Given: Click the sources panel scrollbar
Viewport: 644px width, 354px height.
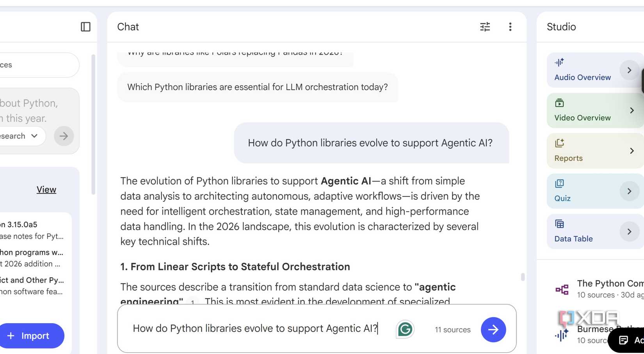Looking at the screenshot, I should tap(93, 125).
